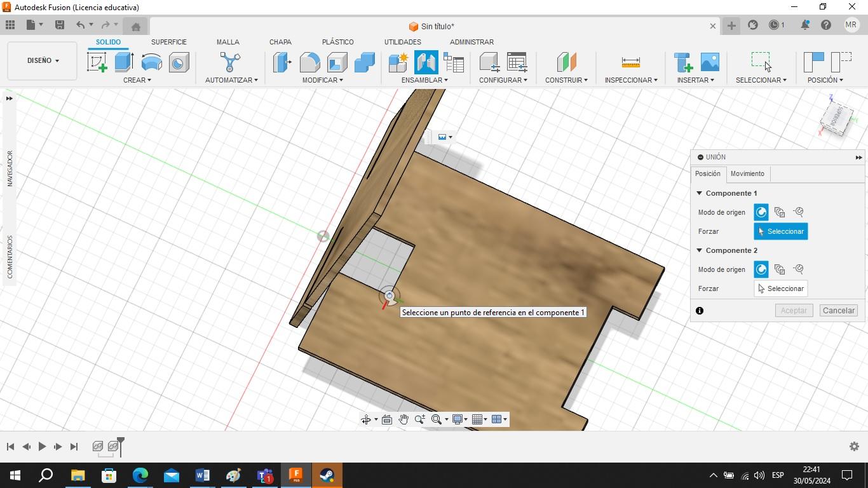Open the DISEÑO workspace dropdown

point(43,61)
